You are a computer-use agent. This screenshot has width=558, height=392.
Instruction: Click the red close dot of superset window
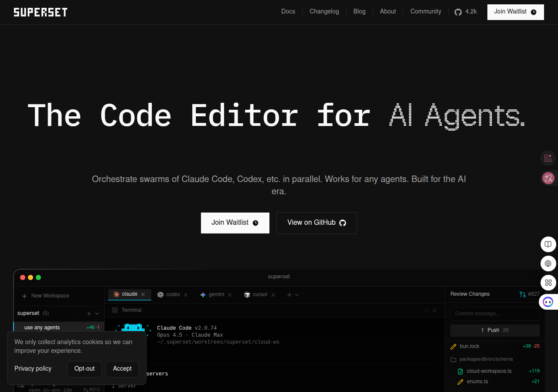tap(23, 277)
